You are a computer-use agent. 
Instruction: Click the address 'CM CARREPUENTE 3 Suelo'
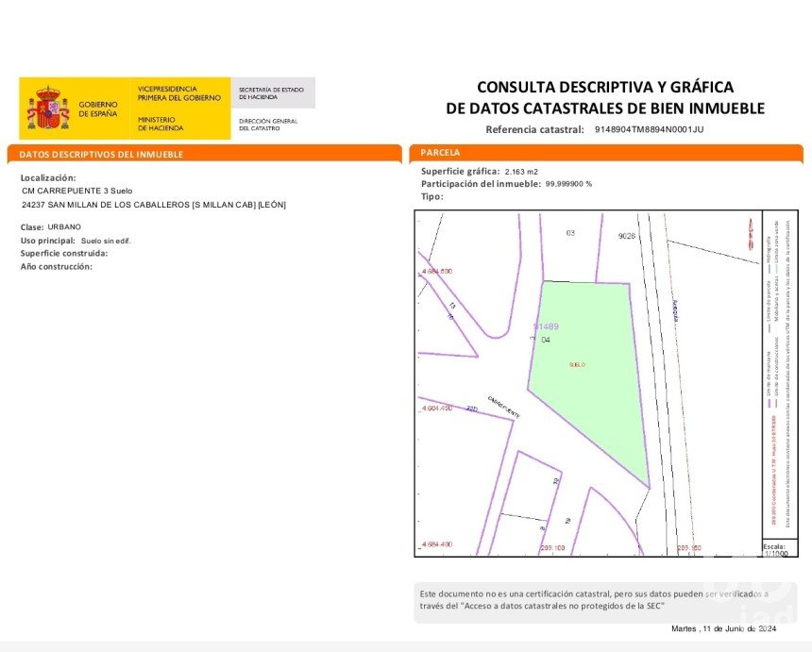tap(77, 191)
